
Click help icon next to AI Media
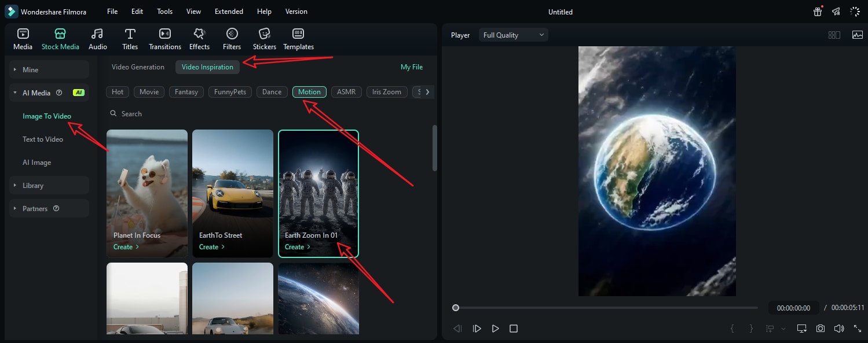tap(59, 93)
